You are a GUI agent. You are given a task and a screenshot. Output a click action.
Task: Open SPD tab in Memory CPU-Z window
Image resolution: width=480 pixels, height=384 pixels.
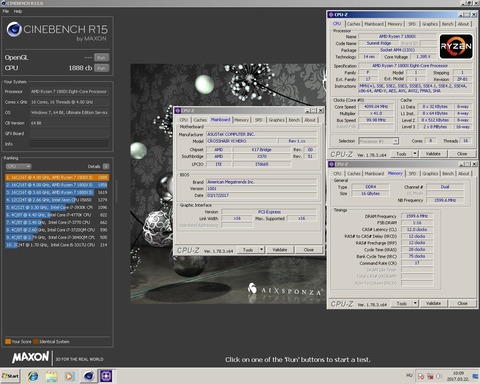pos(412,174)
